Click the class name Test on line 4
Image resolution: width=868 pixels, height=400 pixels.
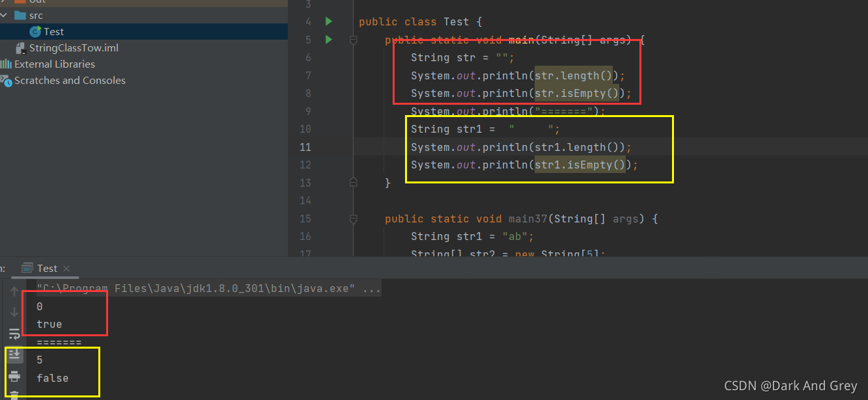pos(456,22)
